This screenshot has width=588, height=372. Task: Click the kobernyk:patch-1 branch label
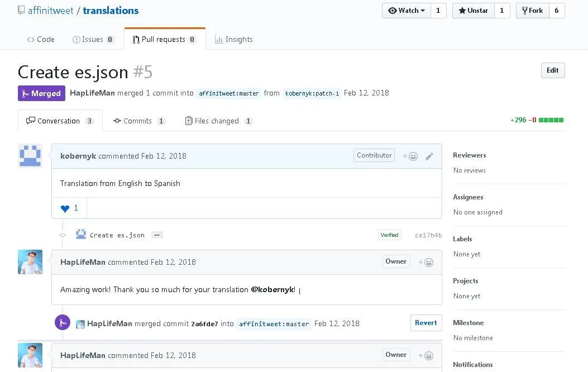312,93
